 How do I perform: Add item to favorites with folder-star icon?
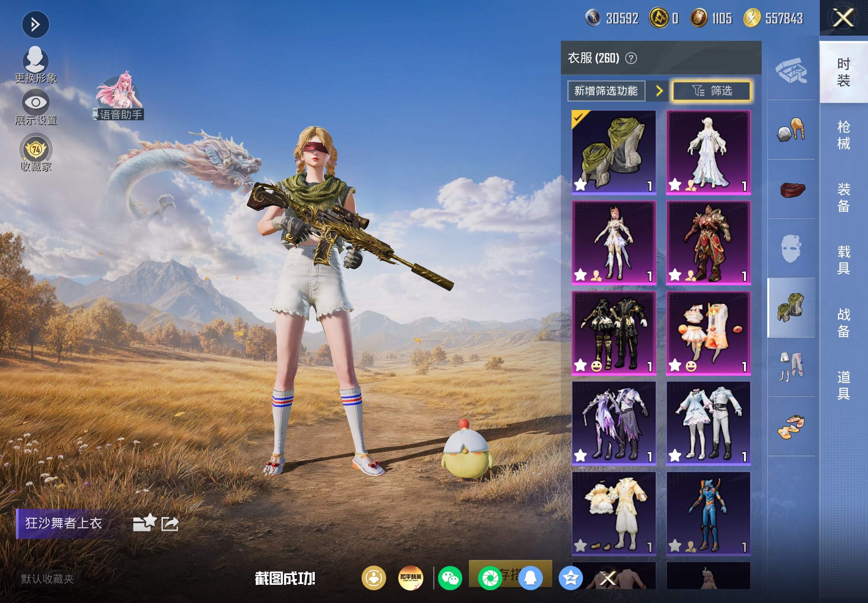[x=144, y=523]
